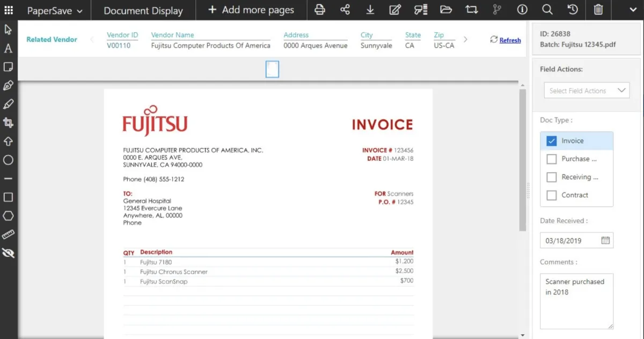Click the Date Received input field
This screenshot has height=339, width=644.
point(576,240)
